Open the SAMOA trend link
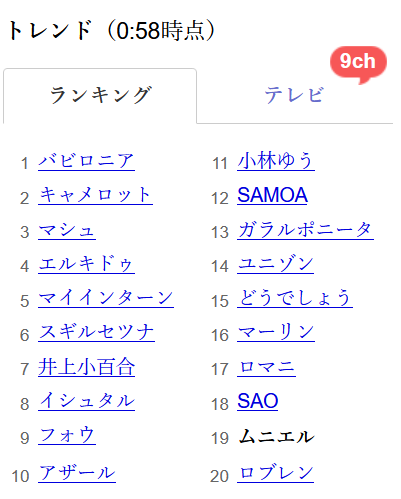The image size is (401, 499). pos(272,195)
